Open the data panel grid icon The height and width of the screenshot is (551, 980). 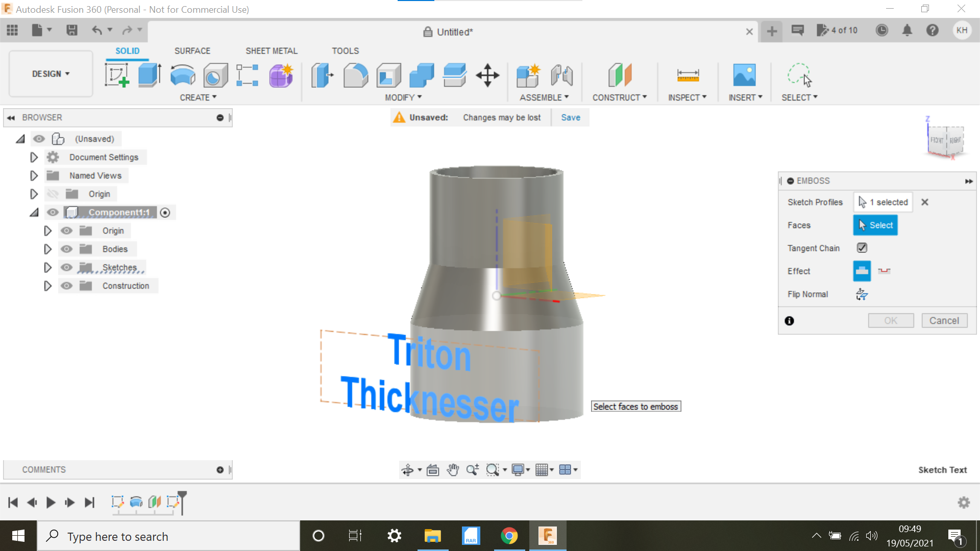(12, 31)
